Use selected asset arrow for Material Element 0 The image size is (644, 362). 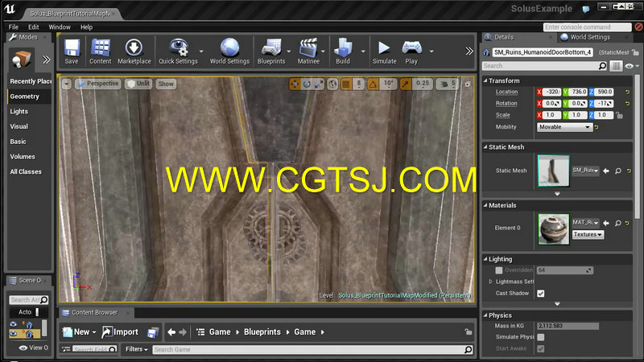(606, 223)
